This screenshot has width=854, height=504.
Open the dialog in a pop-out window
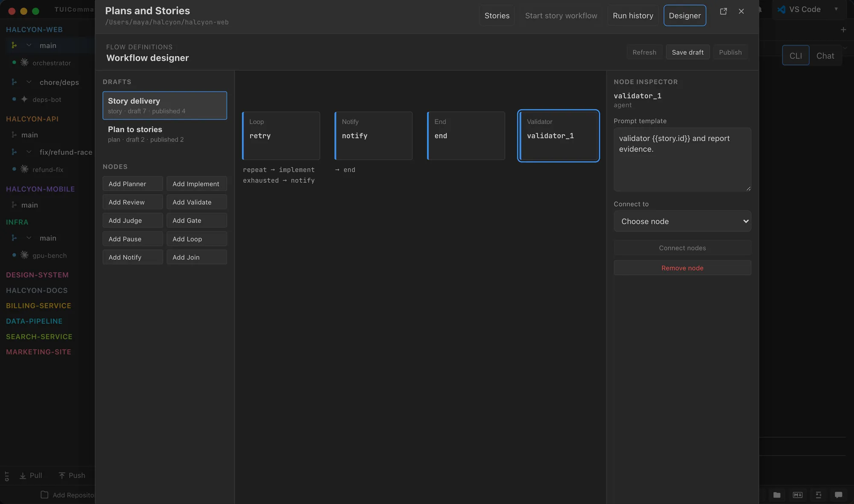click(723, 12)
